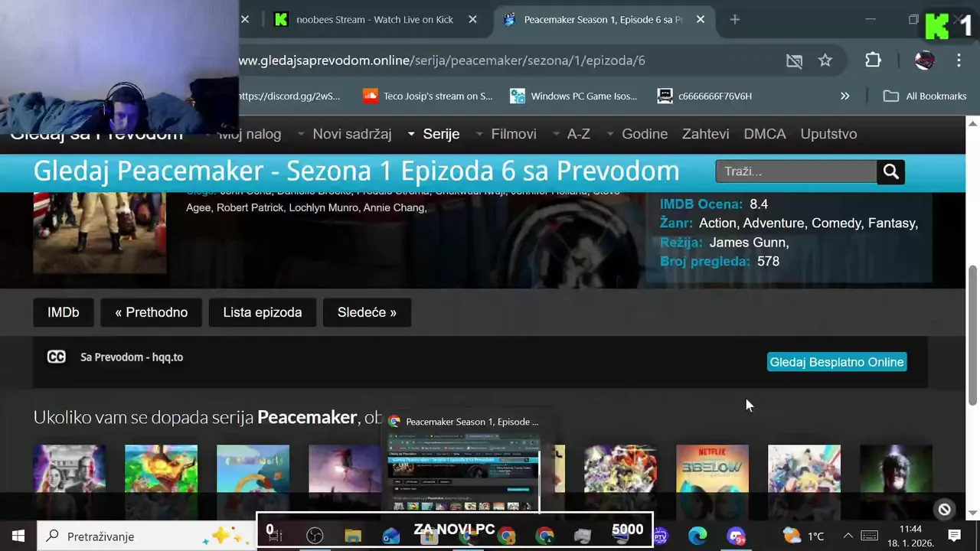Click the IMDB Ocena value 8.4
This screenshot has height=551, width=980.
click(x=759, y=204)
